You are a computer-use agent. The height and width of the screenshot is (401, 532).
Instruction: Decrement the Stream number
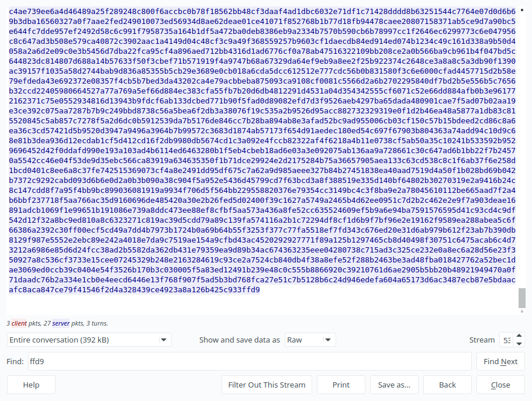coord(519,343)
